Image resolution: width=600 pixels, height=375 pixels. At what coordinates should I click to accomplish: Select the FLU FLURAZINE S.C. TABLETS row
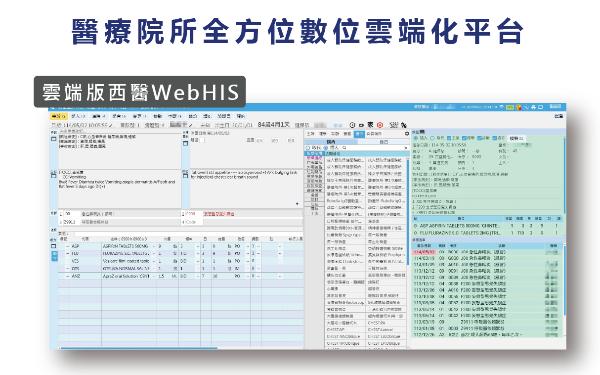coord(487,233)
